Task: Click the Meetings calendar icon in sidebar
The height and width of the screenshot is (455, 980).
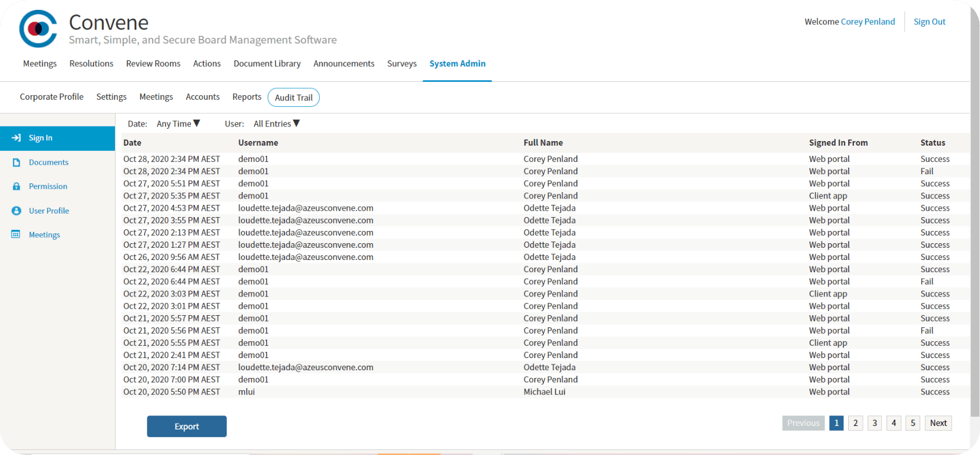Action: (16, 234)
